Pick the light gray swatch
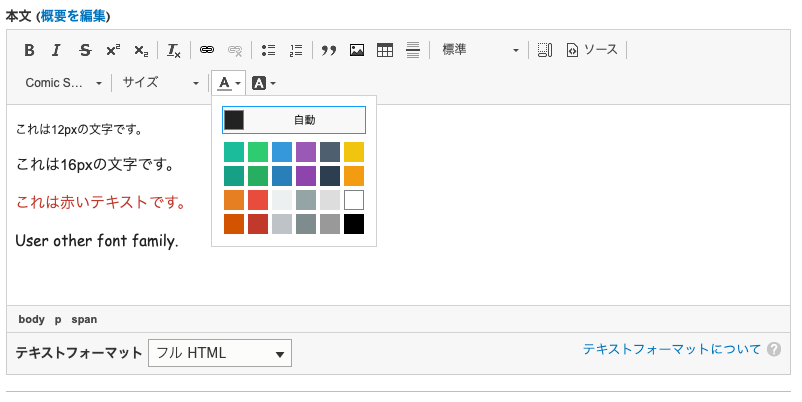802x402 pixels. [330, 200]
